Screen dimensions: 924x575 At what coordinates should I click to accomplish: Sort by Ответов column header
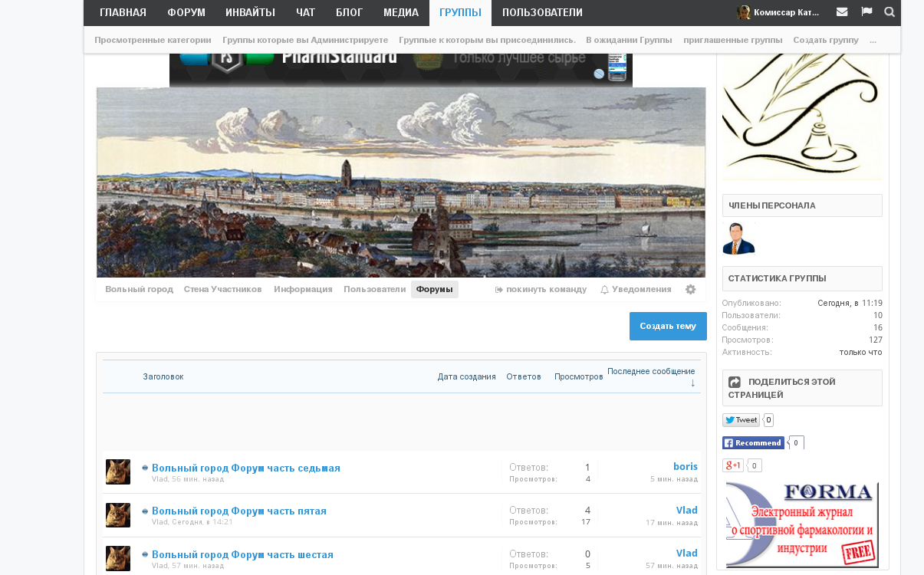524,376
